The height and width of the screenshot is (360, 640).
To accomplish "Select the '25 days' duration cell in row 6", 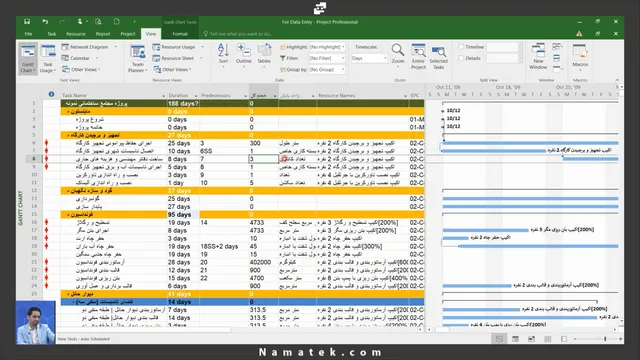I will click(x=183, y=143).
